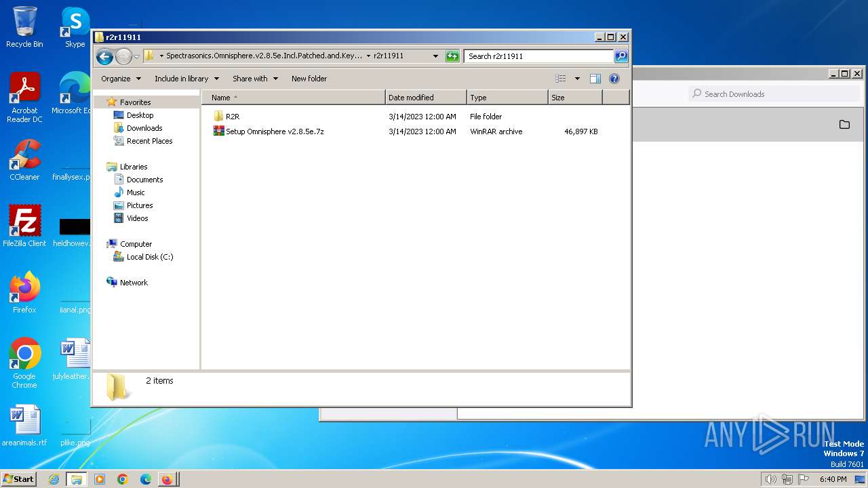868x488 pixels.
Task: Select Computer in navigation pane
Action: tap(136, 244)
